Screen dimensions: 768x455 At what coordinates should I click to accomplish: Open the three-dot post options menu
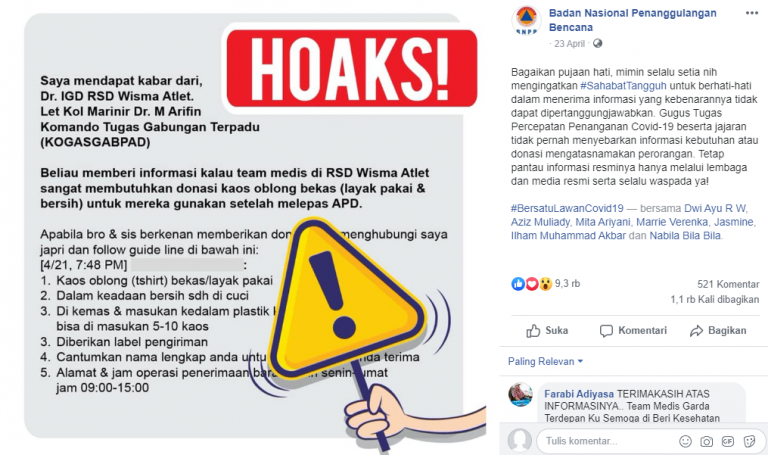click(751, 13)
